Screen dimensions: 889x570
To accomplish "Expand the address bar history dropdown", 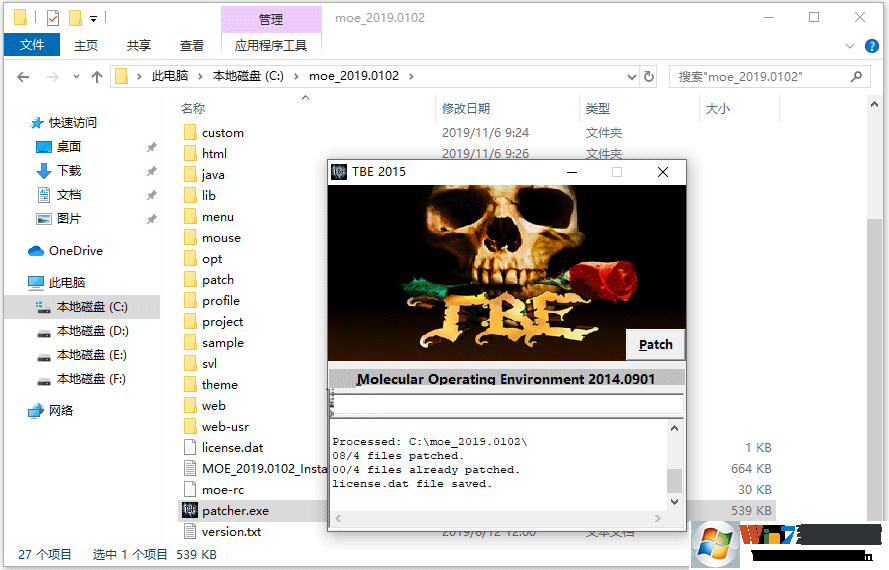I will 631,76.
